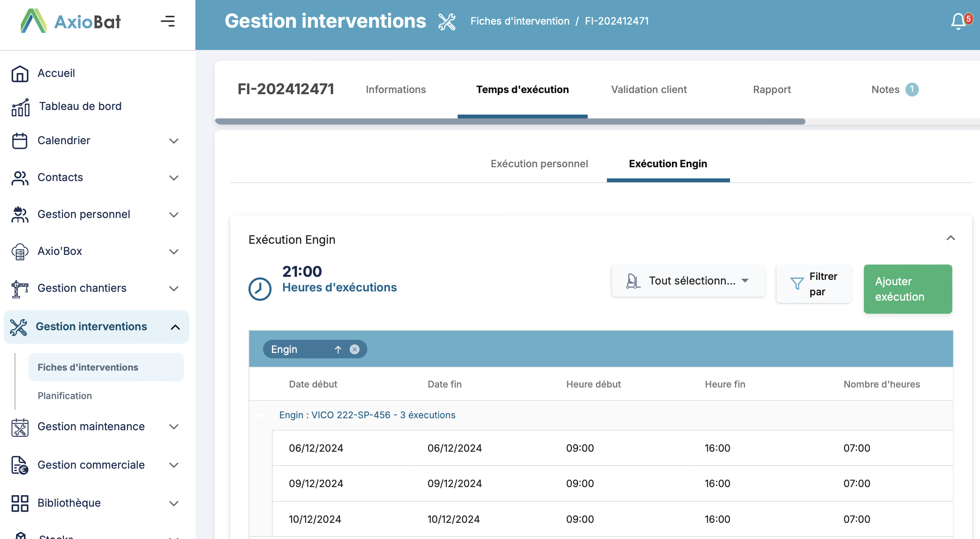The height and width of the screenshot is (539, 980).
Task: Click the Accueil home icon
Action: [x=20, y=73]
